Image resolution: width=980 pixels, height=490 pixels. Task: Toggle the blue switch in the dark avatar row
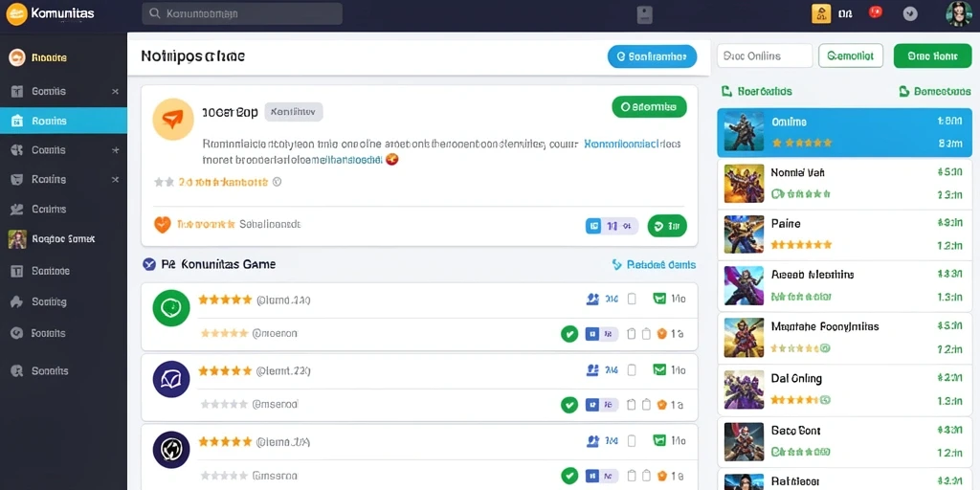601,476
